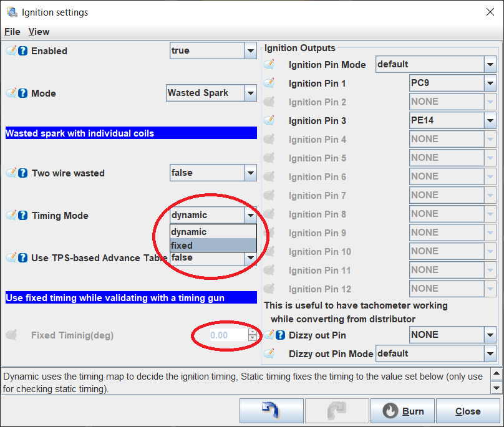Screen dimensions: 504x427
Task: Open the View menu
Action: tap(39, 32)
